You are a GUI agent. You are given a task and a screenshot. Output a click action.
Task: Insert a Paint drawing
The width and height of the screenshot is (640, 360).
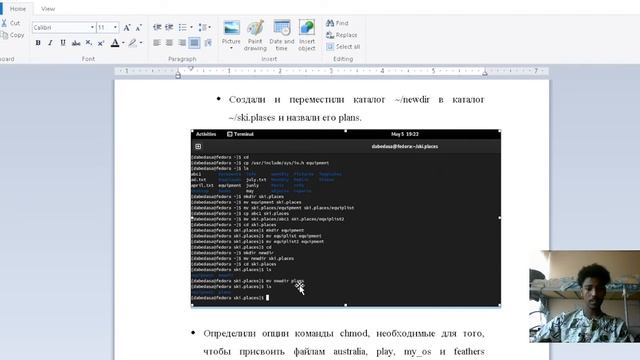[255, 35]
